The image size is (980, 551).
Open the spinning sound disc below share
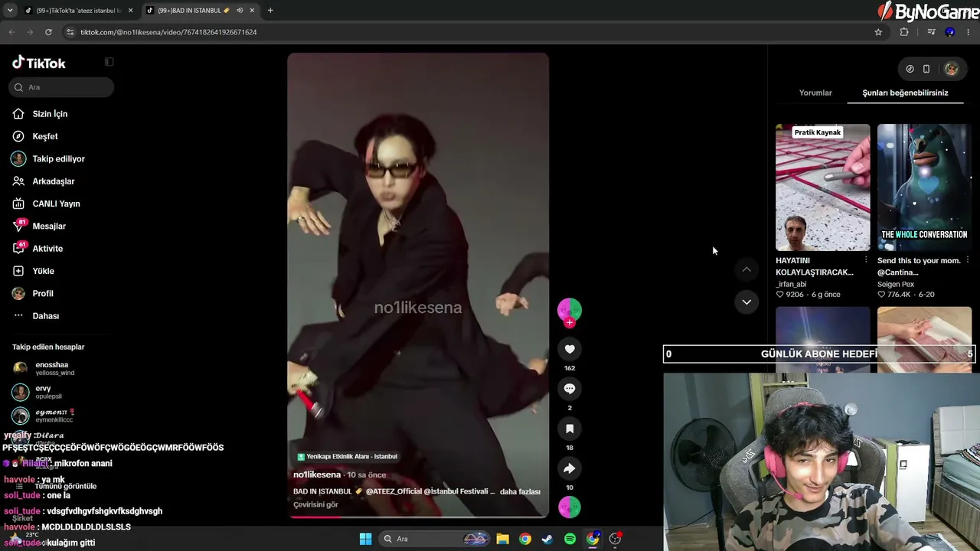(x=570, y=507)
